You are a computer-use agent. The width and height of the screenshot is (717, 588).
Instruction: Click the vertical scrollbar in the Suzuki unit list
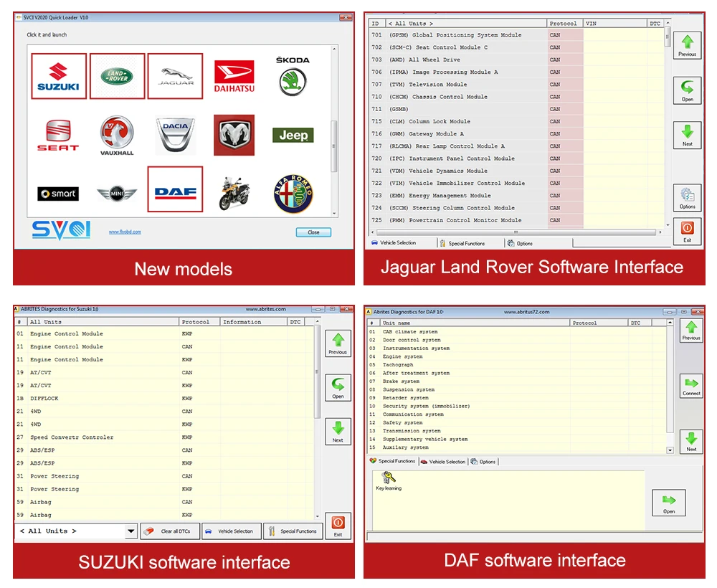318,372
